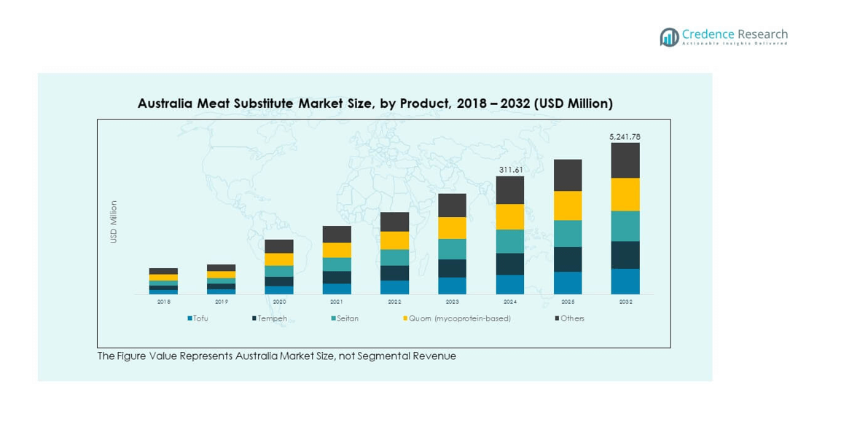This screenshot has width=868, height=435.
Task: Click the Tempeh segment of the 2021 bar
Action: click(x=337, y=277)
